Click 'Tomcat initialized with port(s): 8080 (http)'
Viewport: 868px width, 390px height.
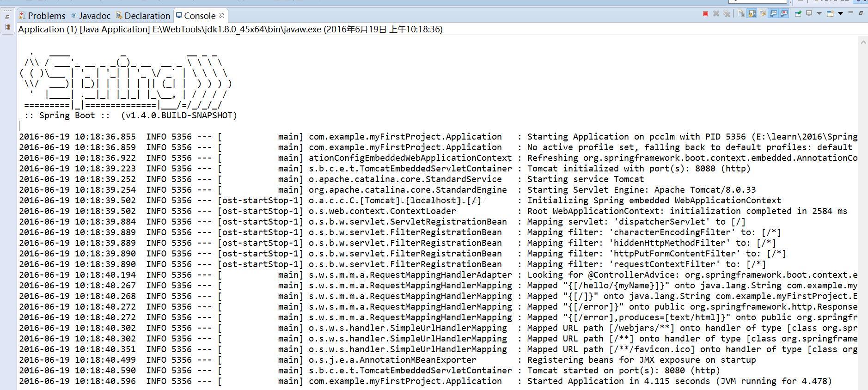tap(639, 169)
